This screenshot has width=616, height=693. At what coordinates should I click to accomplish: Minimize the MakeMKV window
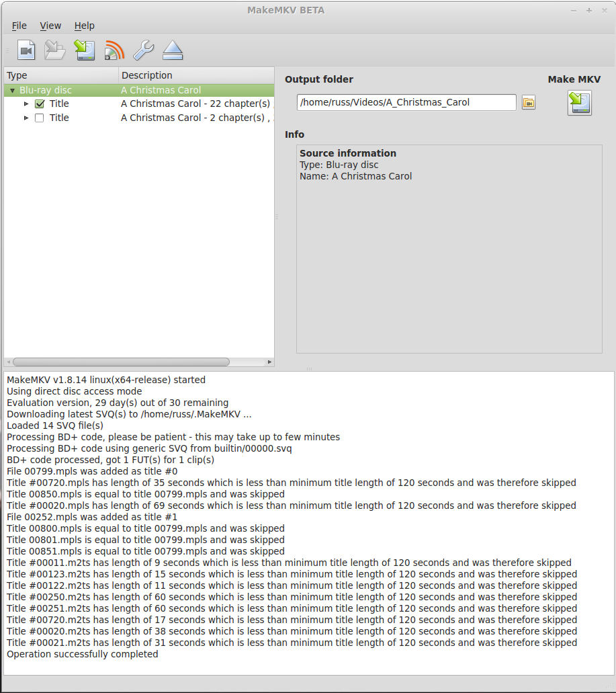click(x=574, y=11)
